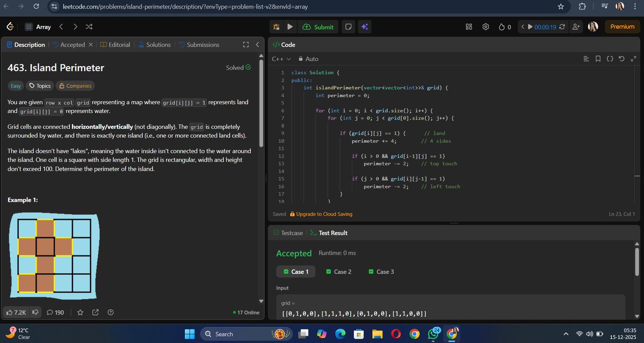Viewport: 644px width, 343px height.
Task: Format the code with lines icon
Action: coord(586,59)
